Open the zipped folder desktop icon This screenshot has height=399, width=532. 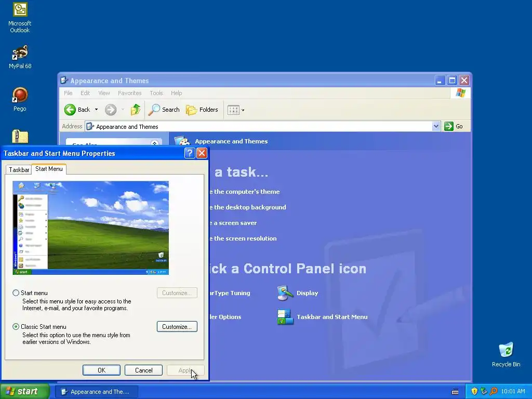[20, 137]
